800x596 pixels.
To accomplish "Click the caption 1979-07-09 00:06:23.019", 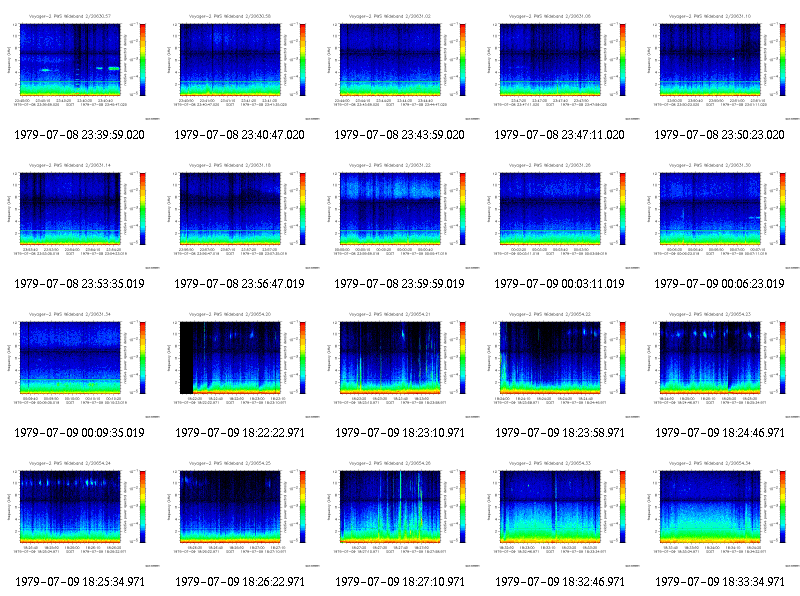I will [x=719, y=284].
